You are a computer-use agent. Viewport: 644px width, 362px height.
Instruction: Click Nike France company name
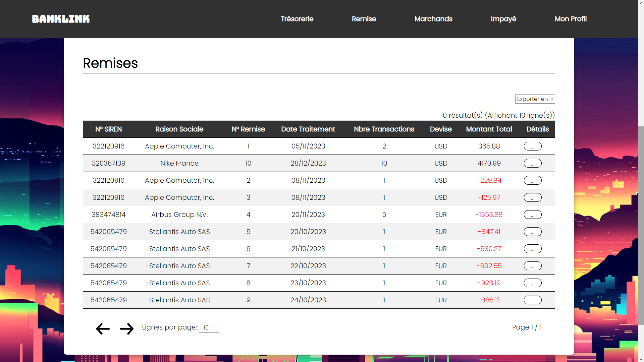(179, 163)
